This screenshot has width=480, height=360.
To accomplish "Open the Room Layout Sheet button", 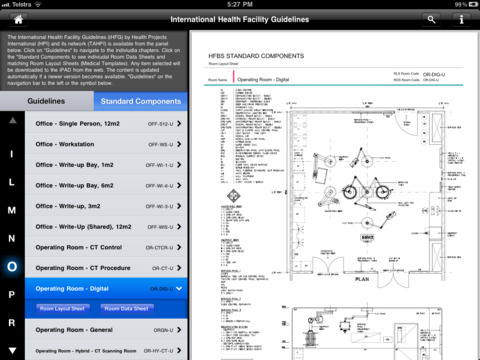I will [62, 309].
